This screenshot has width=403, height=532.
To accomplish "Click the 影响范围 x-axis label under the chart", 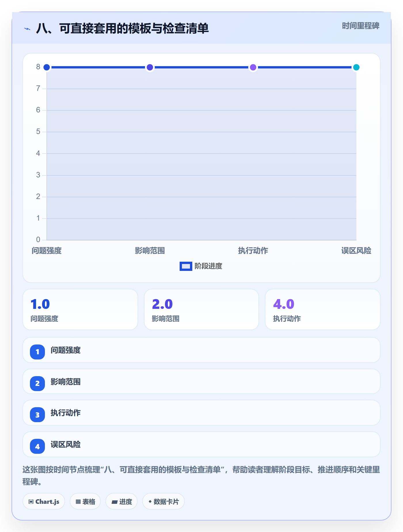I will [x=150, y=251].
